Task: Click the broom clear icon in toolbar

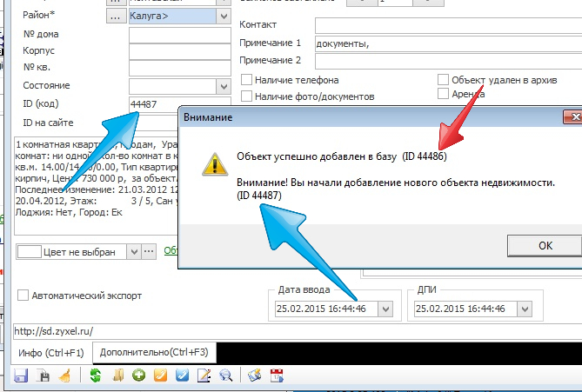Action: pyautogui.click(x=64, y=376)
